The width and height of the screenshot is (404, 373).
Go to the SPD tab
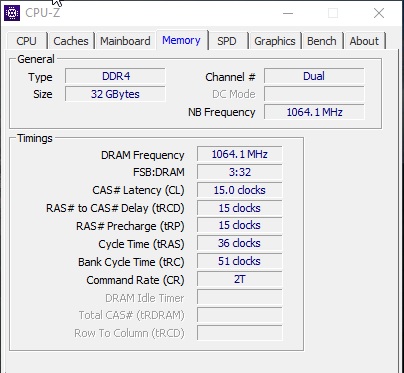227,41
